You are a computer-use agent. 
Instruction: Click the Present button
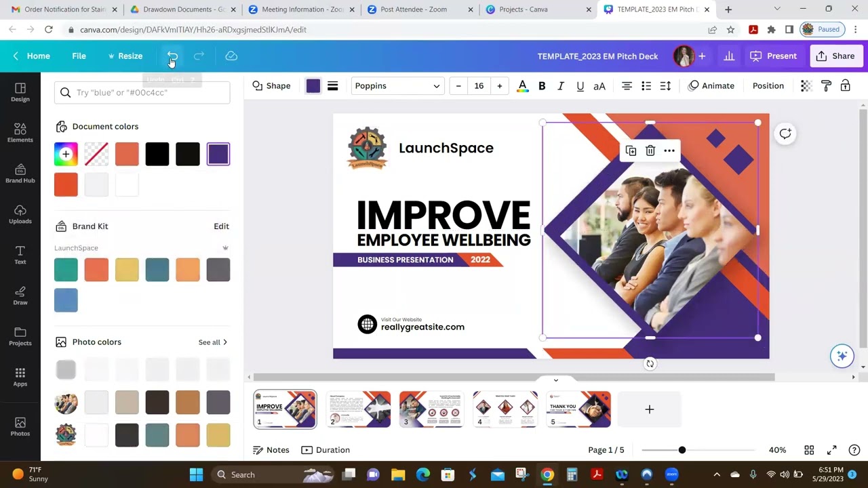click(x=774, y=56)
